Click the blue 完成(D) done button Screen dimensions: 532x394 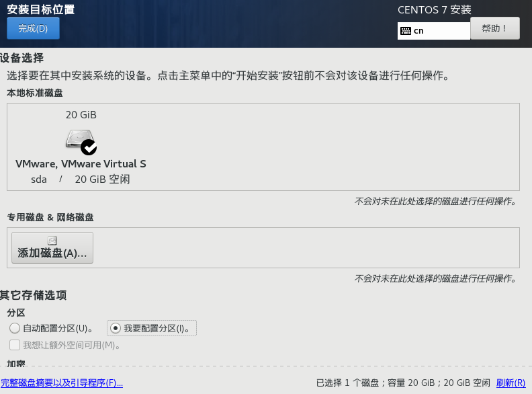(x=34, y=28)
